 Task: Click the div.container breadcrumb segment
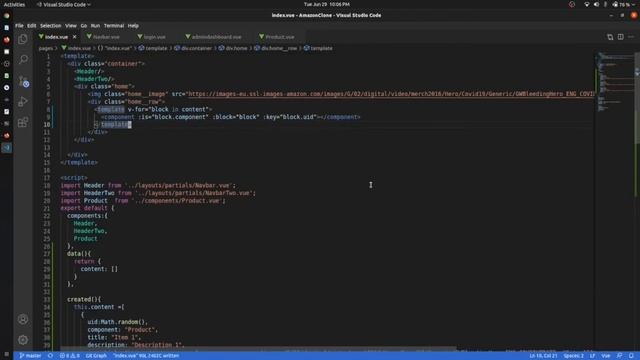coord(193,48)
